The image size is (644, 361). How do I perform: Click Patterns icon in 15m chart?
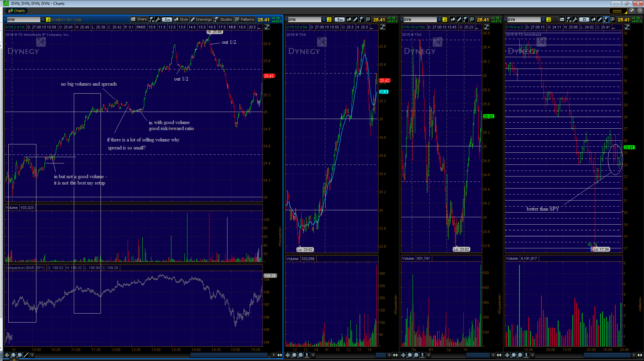(472, 20)
